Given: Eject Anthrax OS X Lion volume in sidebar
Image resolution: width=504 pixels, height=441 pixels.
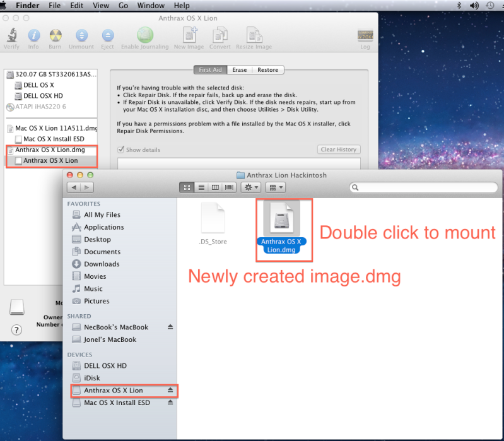Looking at the screenshot, I should (170, 391).
